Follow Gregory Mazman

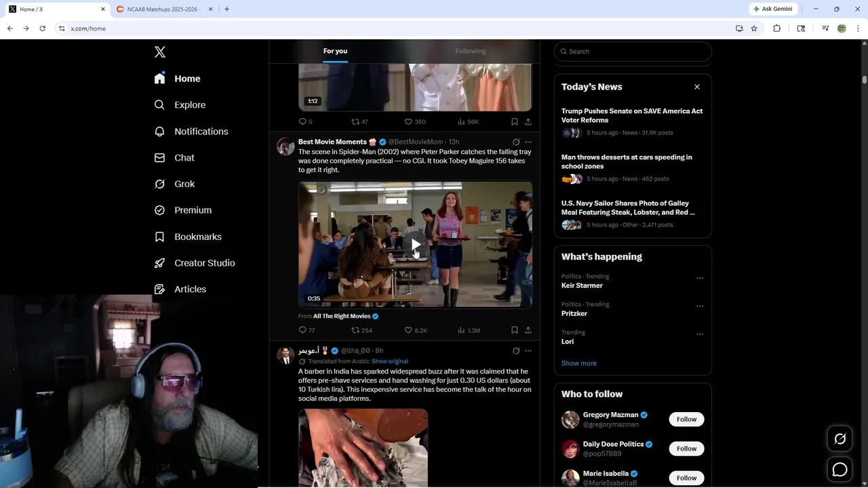(686, 420)
